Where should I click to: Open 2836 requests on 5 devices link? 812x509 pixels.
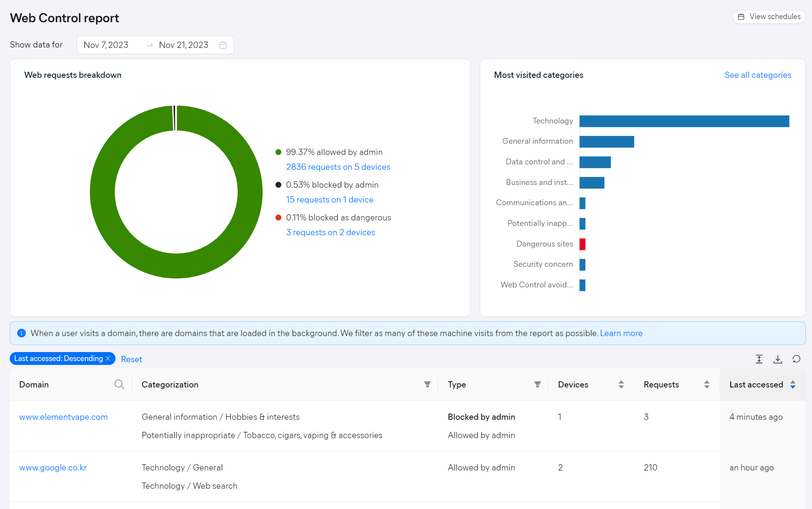tap(338, 167)
